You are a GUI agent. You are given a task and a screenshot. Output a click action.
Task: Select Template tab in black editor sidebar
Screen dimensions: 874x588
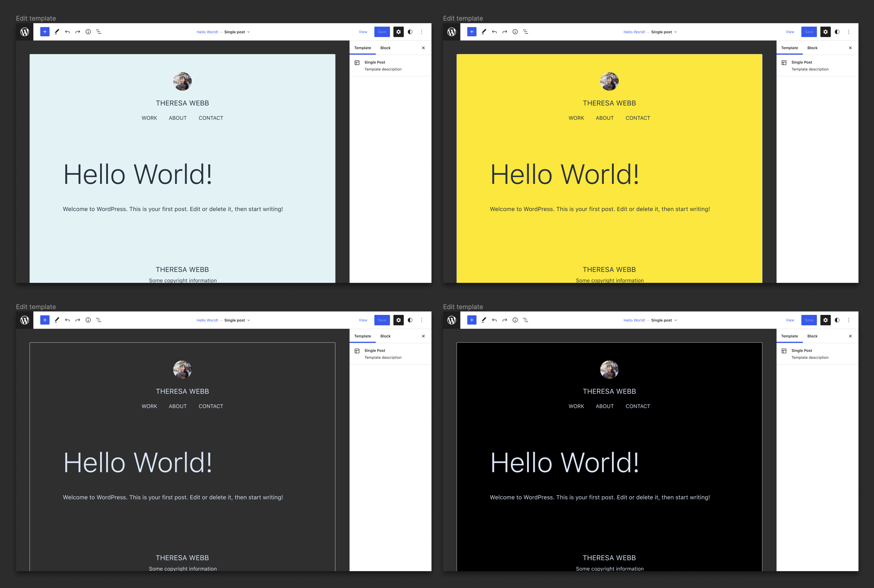(789, 336)
